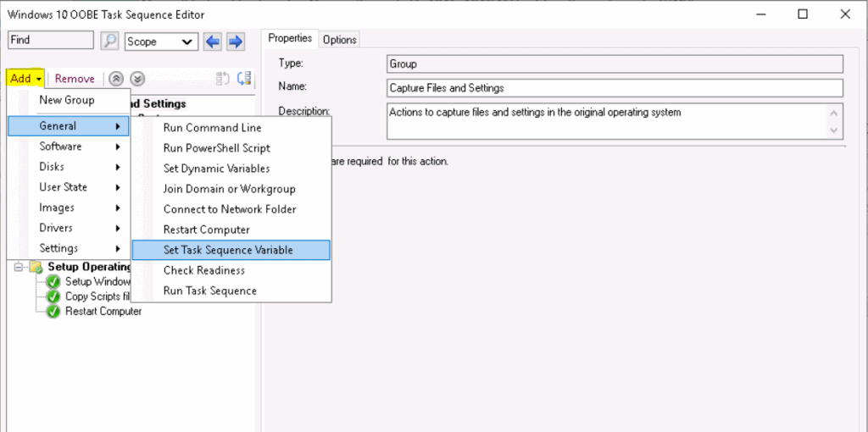Screen dimensions: 868x432
Task: Choose Set Task Sequence Variable
Action: [231, 250]
